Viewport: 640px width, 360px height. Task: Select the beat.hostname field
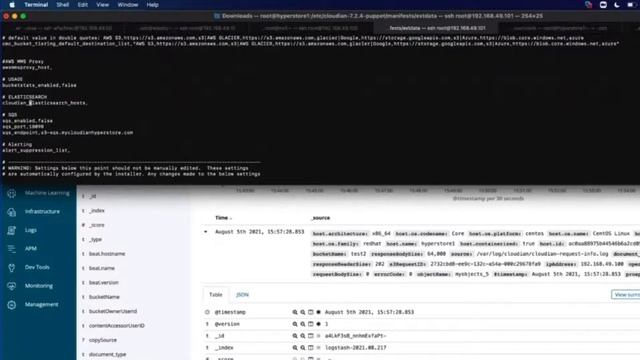107,254
